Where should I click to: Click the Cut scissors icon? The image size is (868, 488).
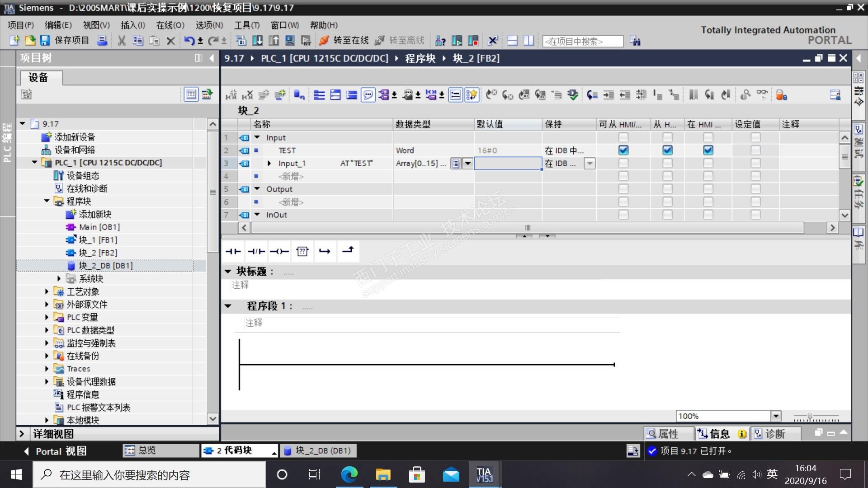coord(122,41)
